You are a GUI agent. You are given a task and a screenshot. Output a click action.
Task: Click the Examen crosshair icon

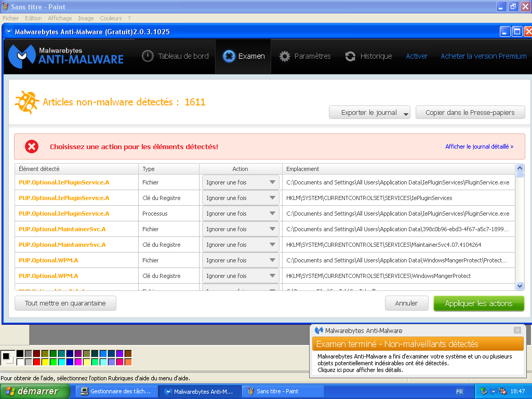coord(229,56)
